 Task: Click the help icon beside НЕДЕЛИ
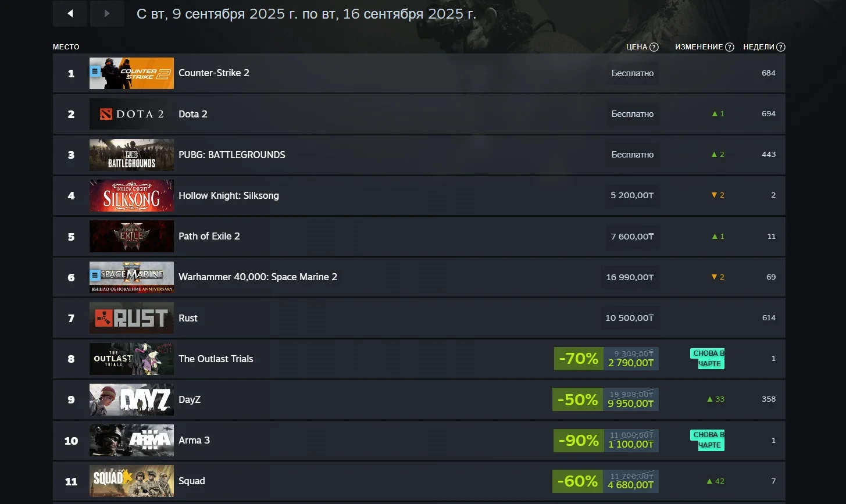pyautogui.click(x=781, y=47)
